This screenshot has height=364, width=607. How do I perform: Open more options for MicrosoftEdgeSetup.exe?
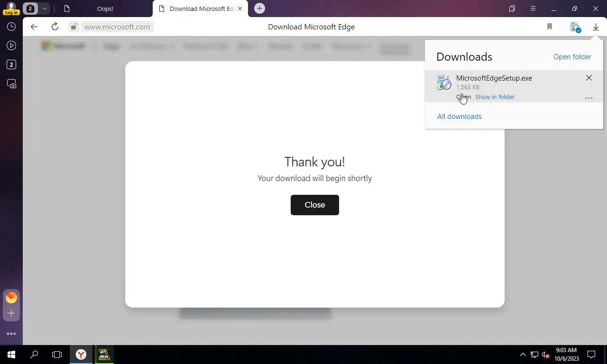pos(589,98)
